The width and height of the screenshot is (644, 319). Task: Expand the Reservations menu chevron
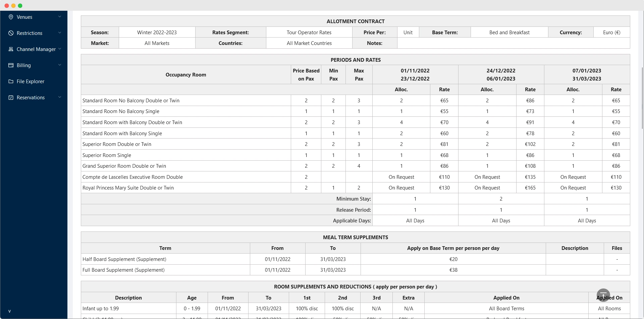60,97
